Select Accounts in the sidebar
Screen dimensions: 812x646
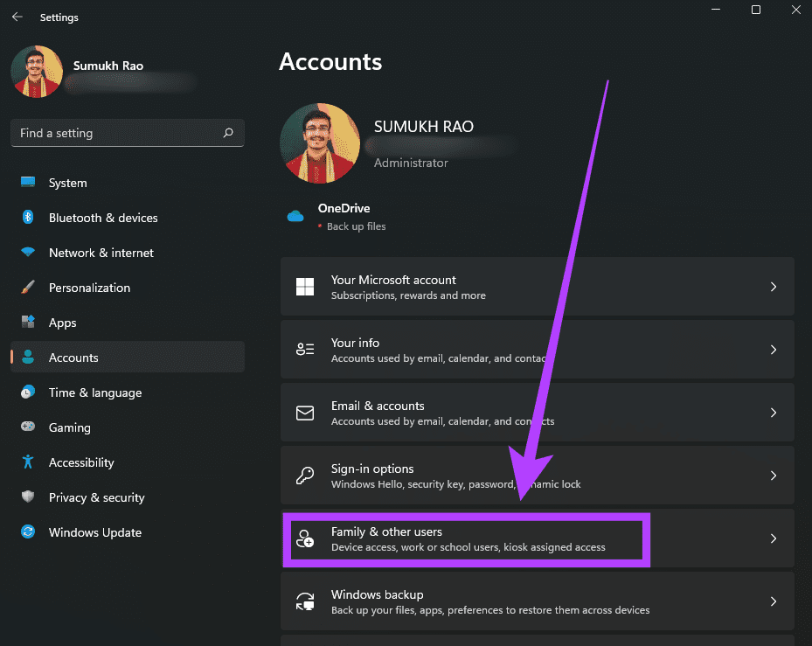click(73, 358)
